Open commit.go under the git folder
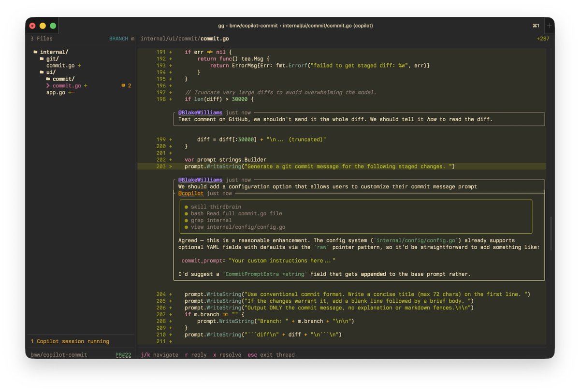Viewport: 580px width, 392px height. (60, 66)
